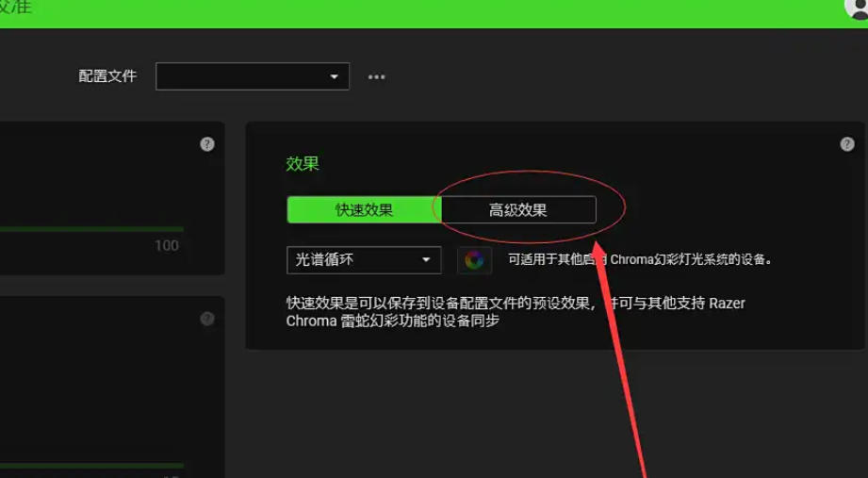This screenshot has height=478, width=868.
Task: Switch to the 快速效果 tab
Action: click(x=364, y=210)
